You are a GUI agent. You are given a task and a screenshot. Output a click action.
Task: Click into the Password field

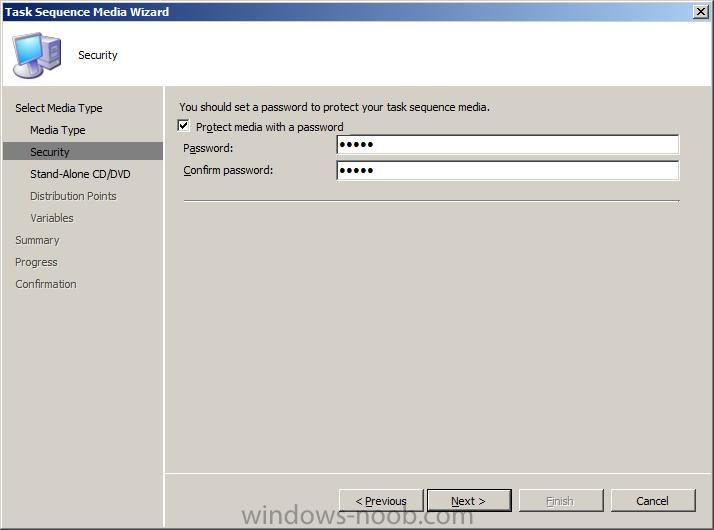pyautogui.click(x=508, y=145)
